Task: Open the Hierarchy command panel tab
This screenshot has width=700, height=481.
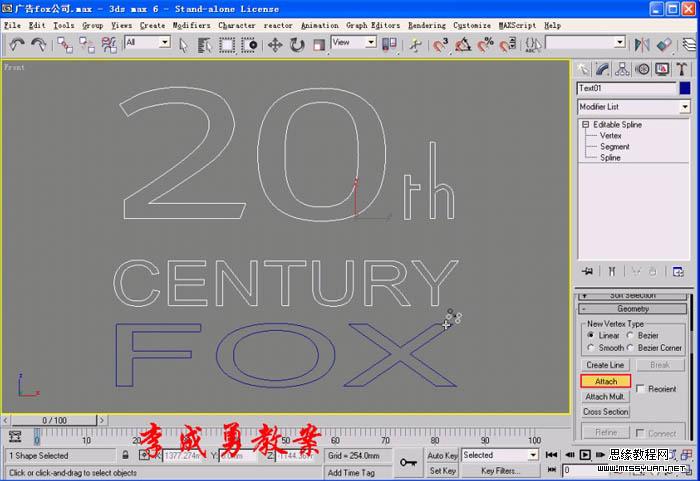Action: [x=622, y=69]
